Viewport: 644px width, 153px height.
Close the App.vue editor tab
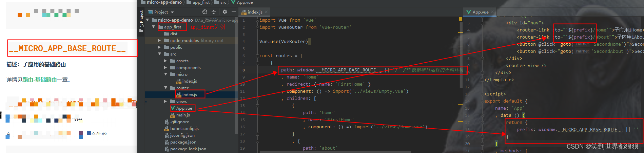pos(492,12)
